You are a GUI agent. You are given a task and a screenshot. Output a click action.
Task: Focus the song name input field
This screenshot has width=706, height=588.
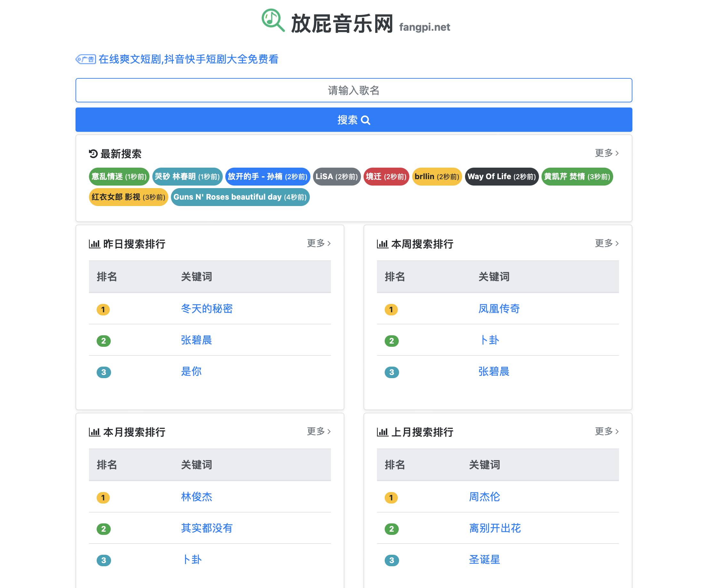[x=354, y=91]
